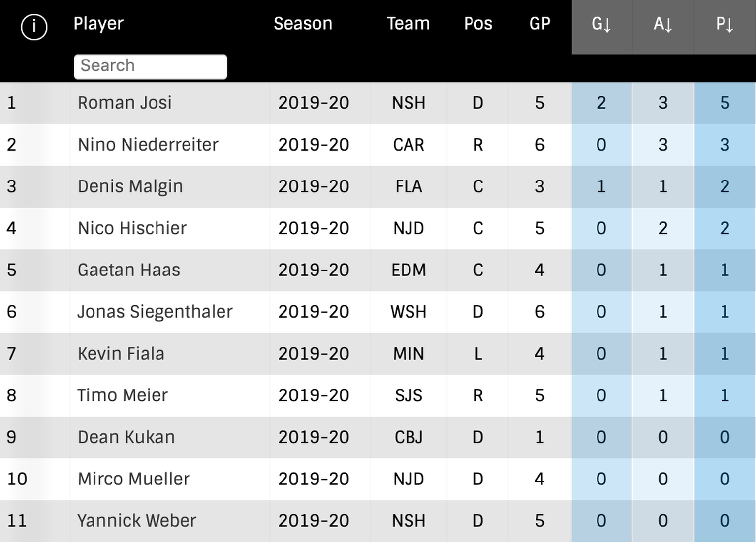Image resolution: width=756 pixels, height=542 pixels.
Task: Click on Gaetan Haas's name
Action: 129,270
